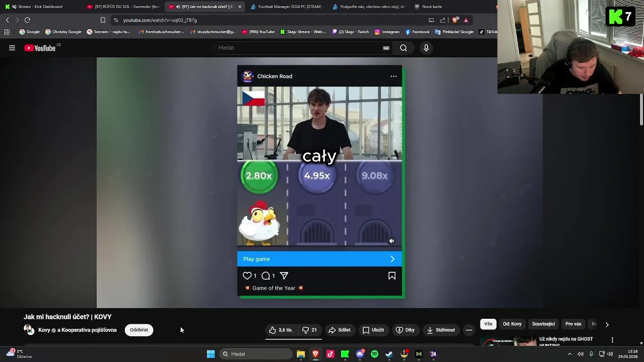Open the Brave Rewards triangle icon
Viewport: 644px width, 362px height.
[x=466, y=20]
